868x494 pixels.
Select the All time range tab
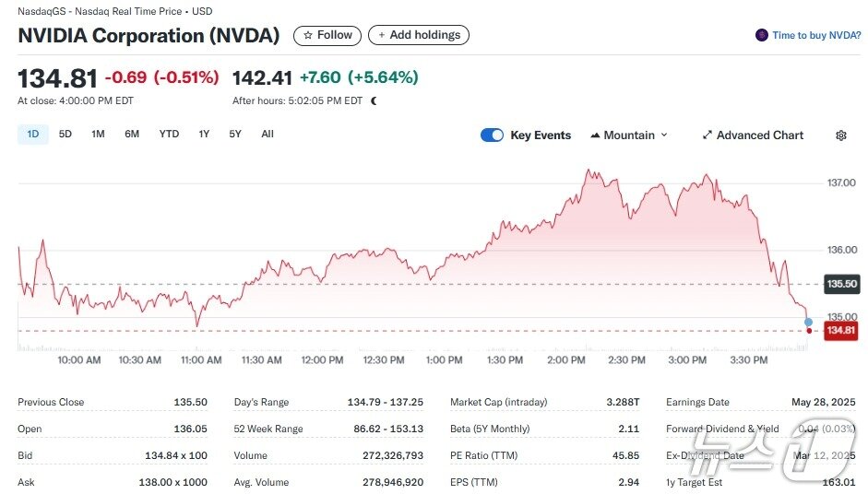tap(268, 135)
